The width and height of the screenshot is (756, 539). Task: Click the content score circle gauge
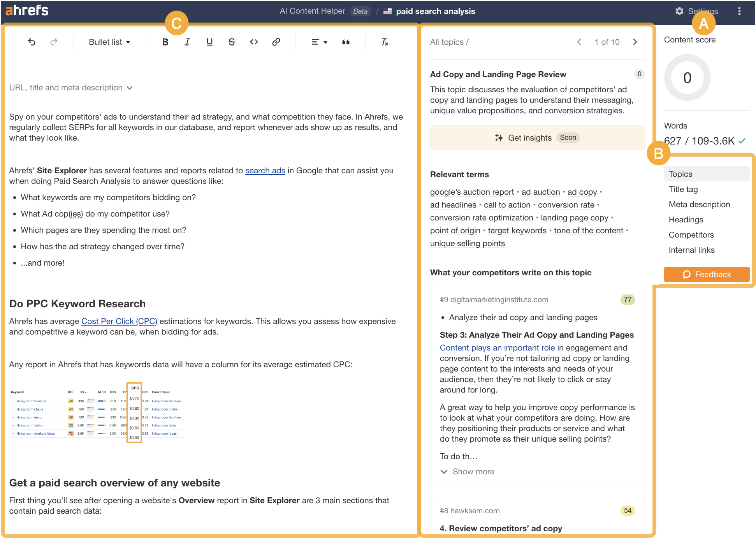point(687,78)
